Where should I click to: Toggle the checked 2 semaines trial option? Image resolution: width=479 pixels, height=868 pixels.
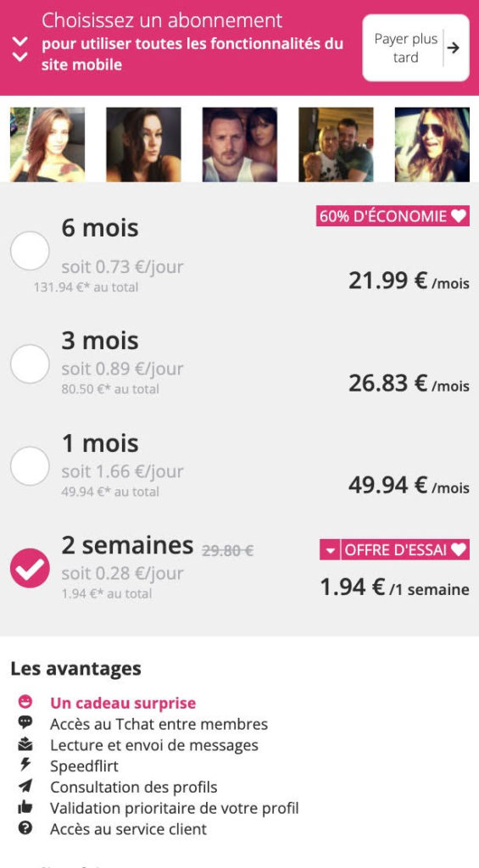[x=30, y=568]
